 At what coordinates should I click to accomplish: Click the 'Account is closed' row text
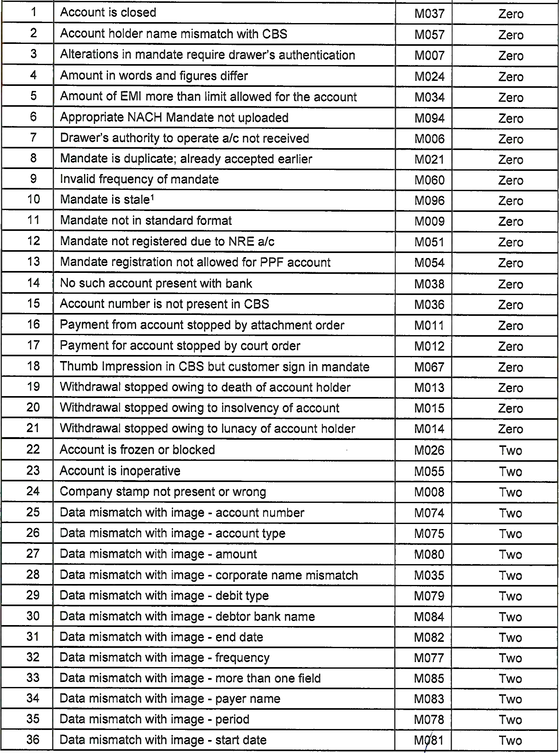pyautogui.click(x=108, y=13)
